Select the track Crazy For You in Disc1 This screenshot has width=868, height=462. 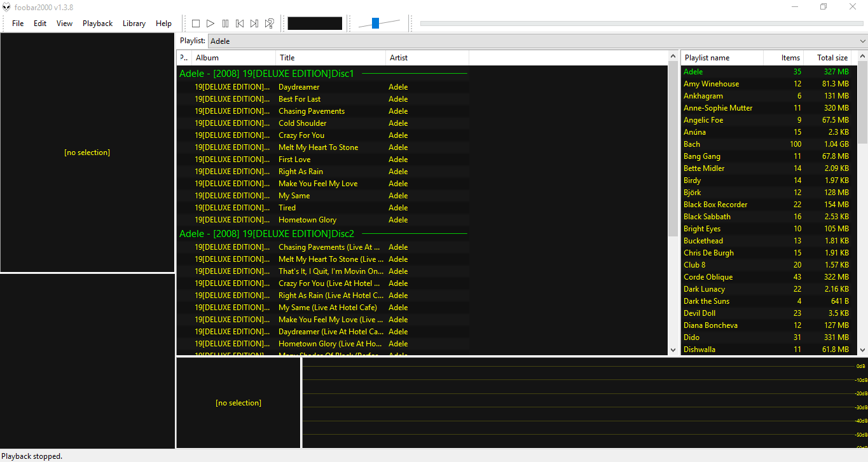[x=323, y=135]
